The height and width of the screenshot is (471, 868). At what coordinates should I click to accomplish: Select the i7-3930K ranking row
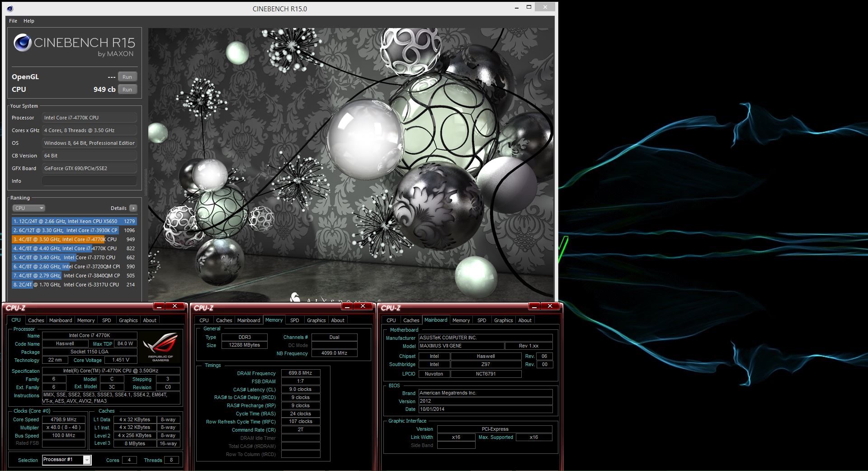click(74, 230)
